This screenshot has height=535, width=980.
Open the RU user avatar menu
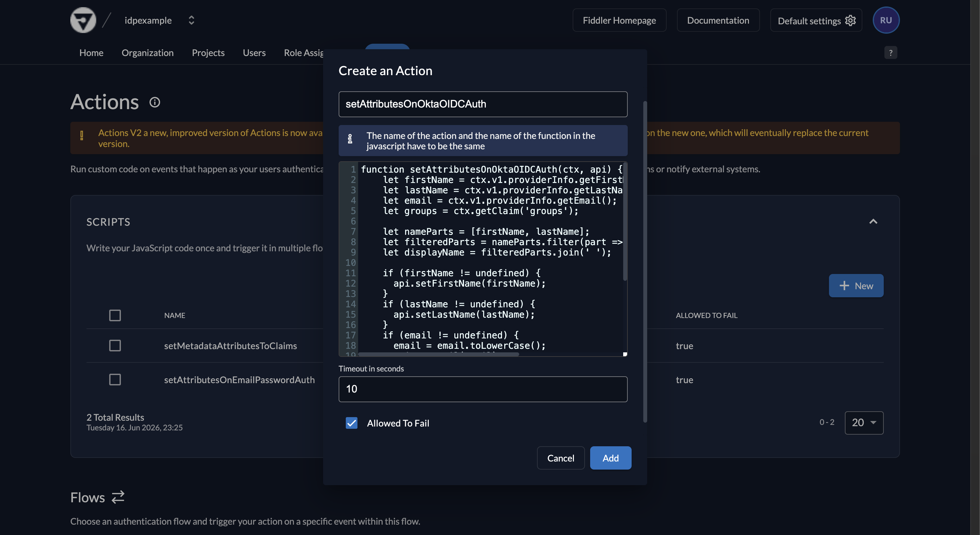point(886,20)
